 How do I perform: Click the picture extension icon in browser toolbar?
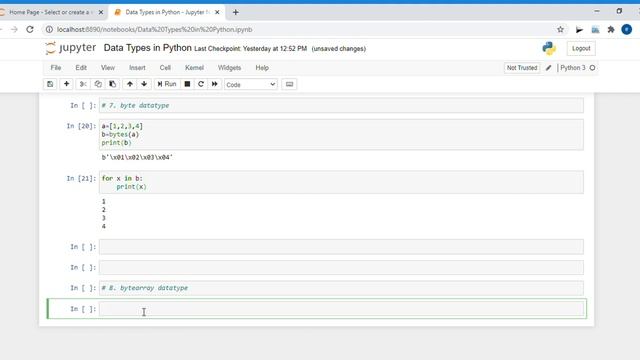click(x=596, y=29)
